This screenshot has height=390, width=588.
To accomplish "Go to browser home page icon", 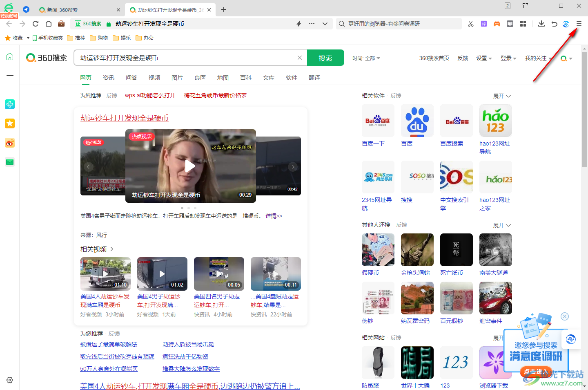I will click(49, 24).
